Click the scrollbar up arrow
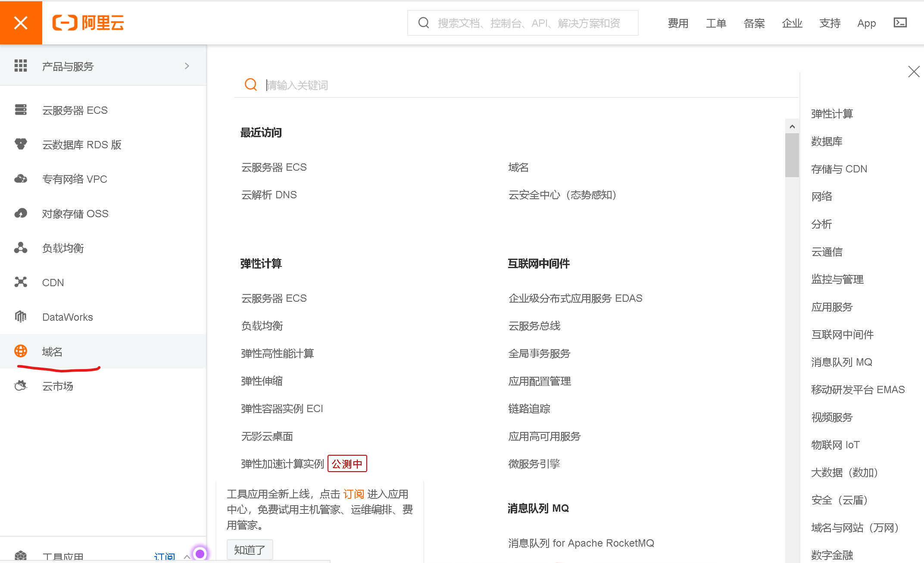The width and height of the screenshot is (924, 563). [x=792, y=126]
